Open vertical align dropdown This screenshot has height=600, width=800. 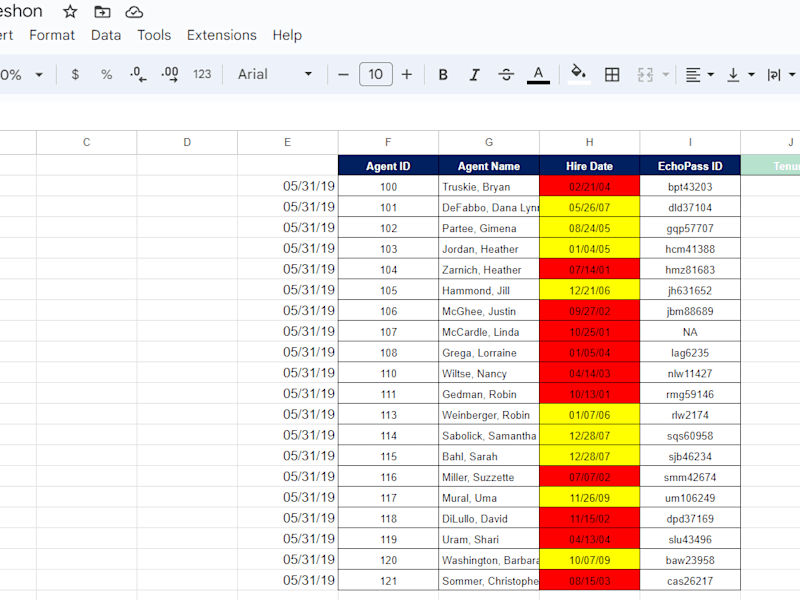tap(740, 75)
